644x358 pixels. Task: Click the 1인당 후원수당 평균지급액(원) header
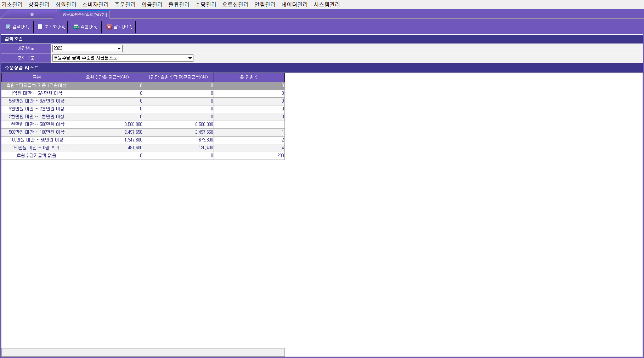point(178,77)
